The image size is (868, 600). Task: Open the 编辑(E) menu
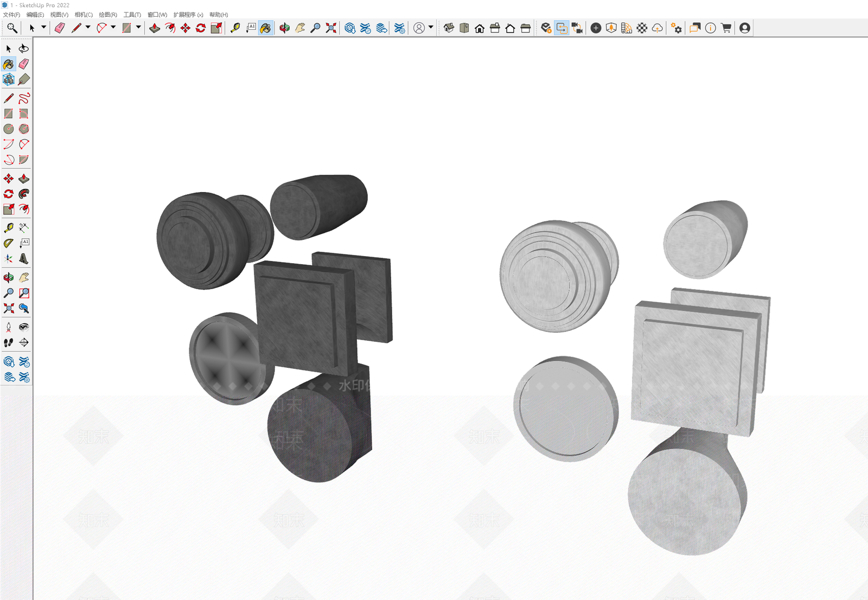coord(35,15)
